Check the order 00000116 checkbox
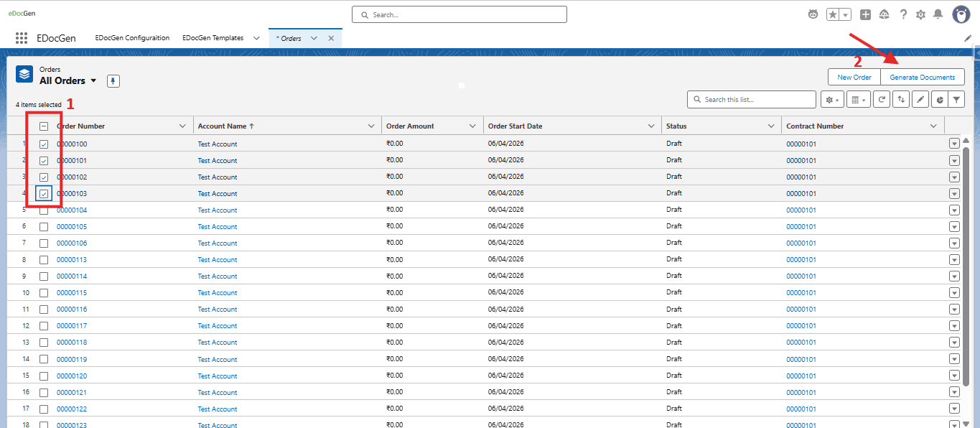The height and width of the screenshot is (428, 980). point(44,310)
